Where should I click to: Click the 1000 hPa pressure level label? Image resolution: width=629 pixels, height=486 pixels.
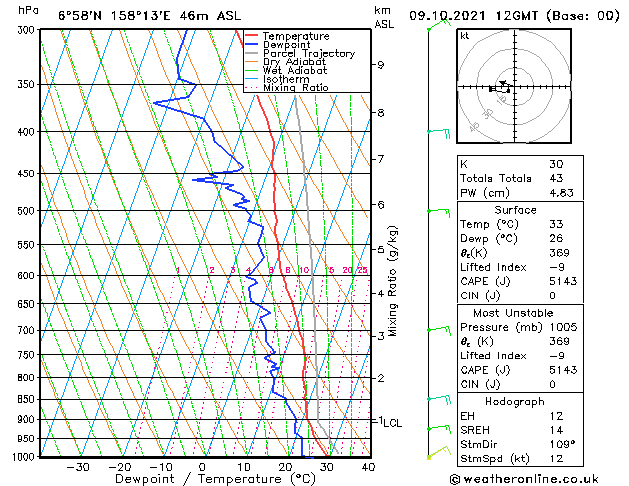[x=25, y=457]
